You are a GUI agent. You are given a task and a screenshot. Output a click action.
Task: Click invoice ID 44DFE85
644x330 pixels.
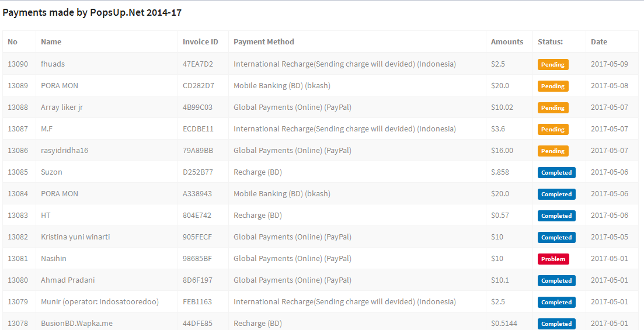click(197, 323)
